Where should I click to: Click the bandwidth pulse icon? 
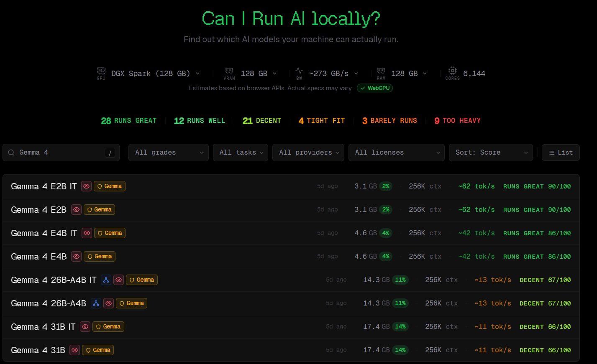[x=299, y=71]
